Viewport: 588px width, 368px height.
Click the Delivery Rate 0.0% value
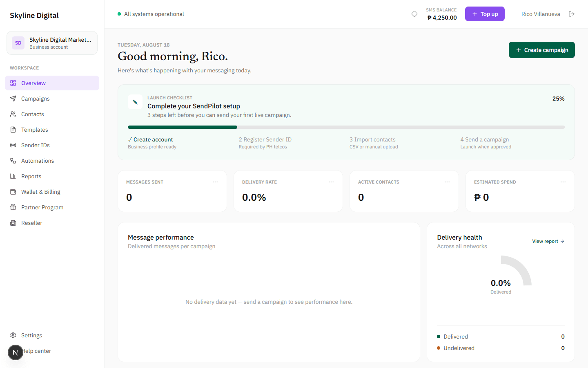point(254,197)
